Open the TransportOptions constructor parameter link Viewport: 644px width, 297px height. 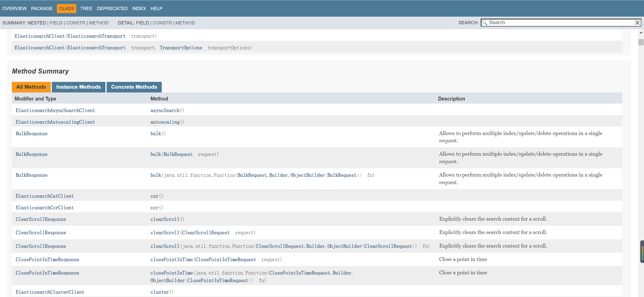pyautogui.click(x=181, y=48)
